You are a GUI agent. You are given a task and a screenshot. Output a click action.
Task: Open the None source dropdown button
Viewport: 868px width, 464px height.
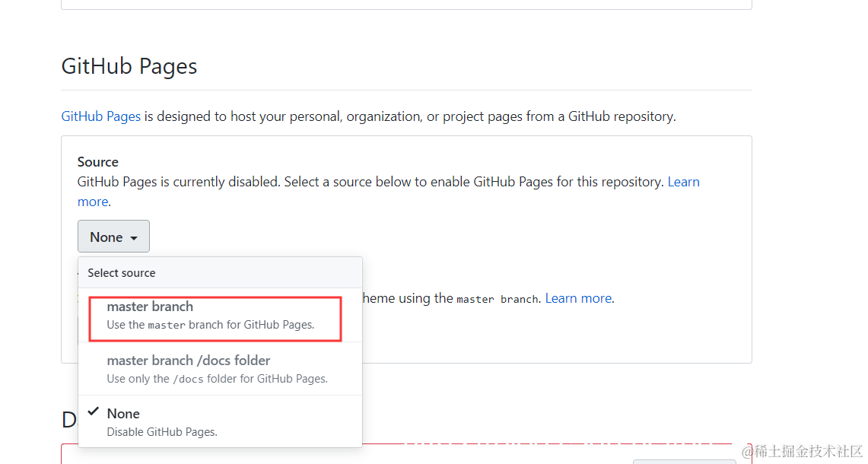click(113, 237)
